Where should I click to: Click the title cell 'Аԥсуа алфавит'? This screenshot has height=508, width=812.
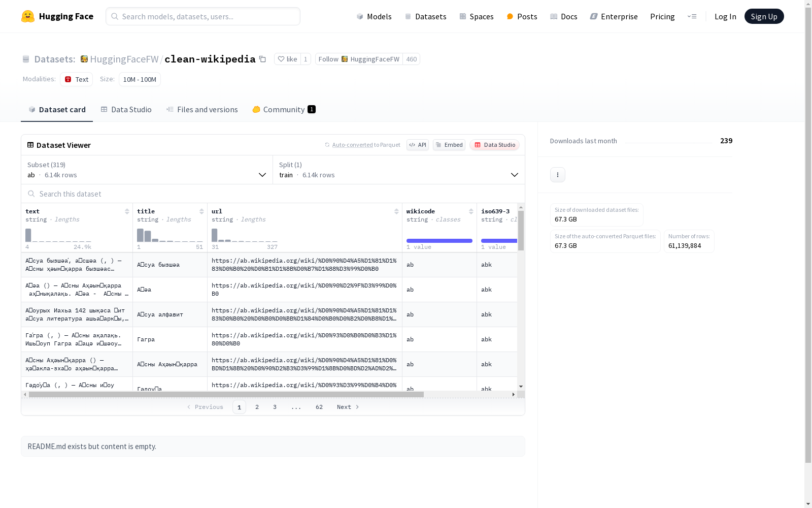coord(160,314)
